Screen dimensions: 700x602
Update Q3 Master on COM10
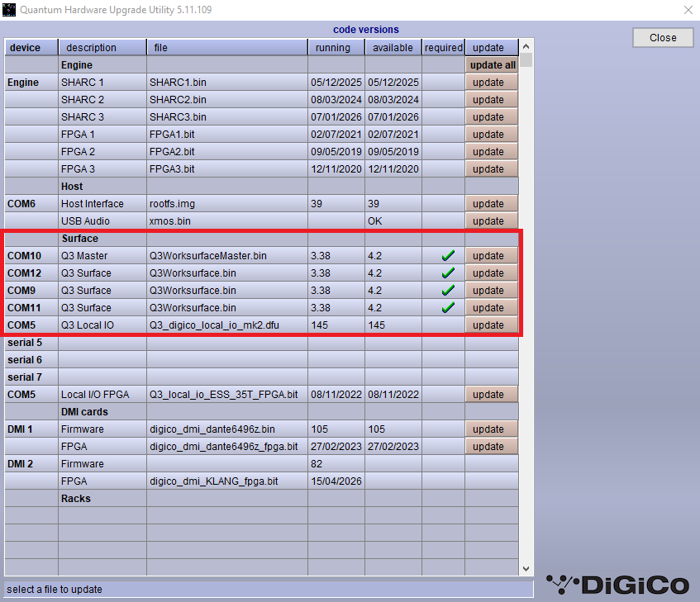tap(492, 256)
